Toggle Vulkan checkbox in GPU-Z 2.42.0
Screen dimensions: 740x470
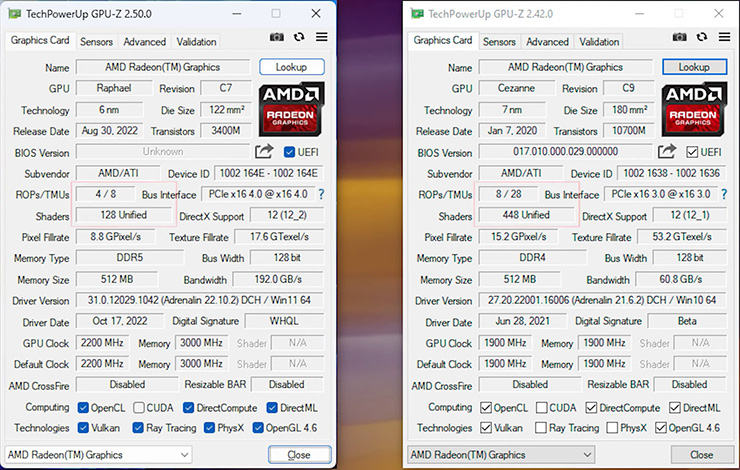pyautogui.click(x=486, y=428)
